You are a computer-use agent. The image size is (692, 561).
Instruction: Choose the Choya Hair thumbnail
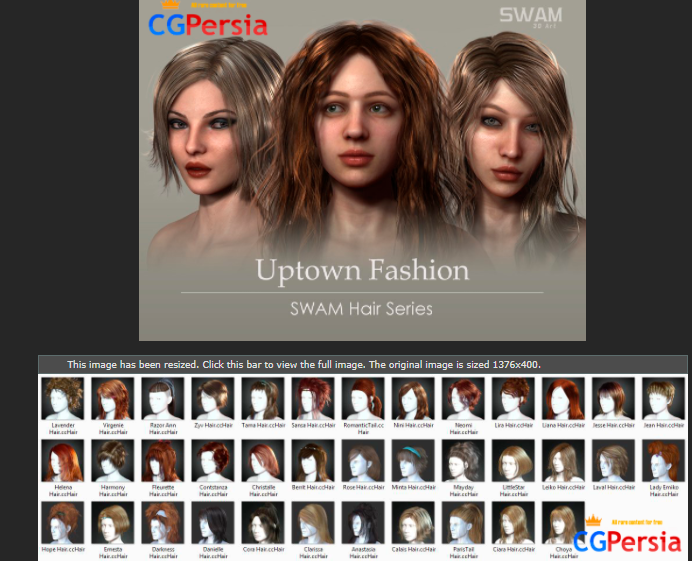tap(564, 523)
